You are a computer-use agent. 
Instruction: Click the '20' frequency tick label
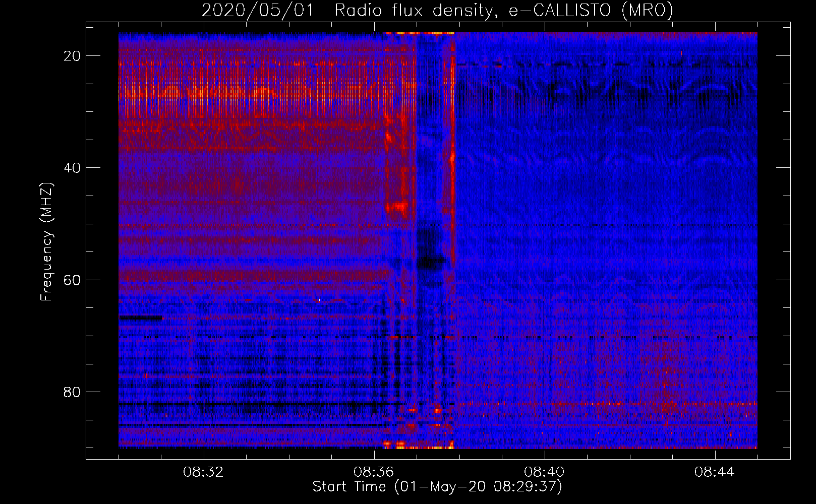(73, 56)
